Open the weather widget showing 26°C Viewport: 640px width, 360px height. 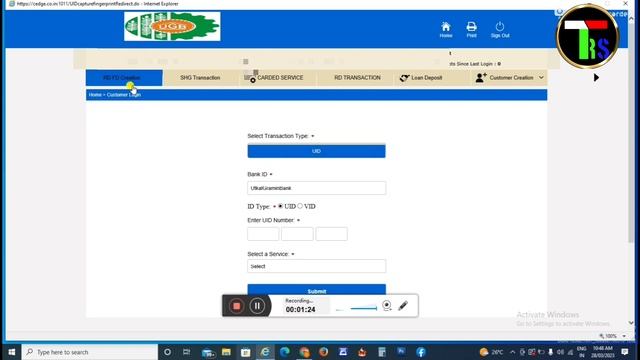click(491, 352)
